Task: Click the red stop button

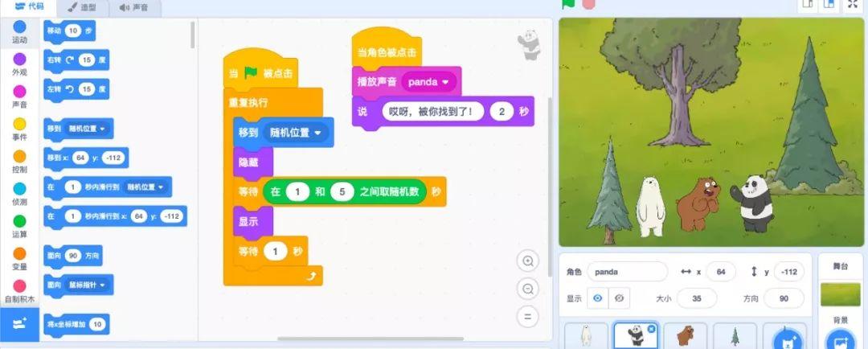Action: click(x=588, y=4)
